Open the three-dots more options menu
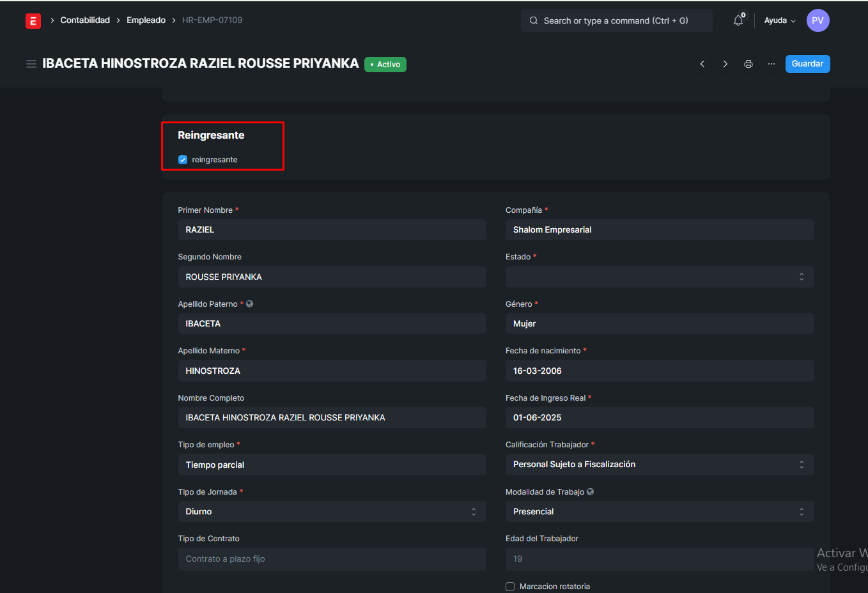The height and width of the screenshot is (593, 868). click(x=771, y=64)
